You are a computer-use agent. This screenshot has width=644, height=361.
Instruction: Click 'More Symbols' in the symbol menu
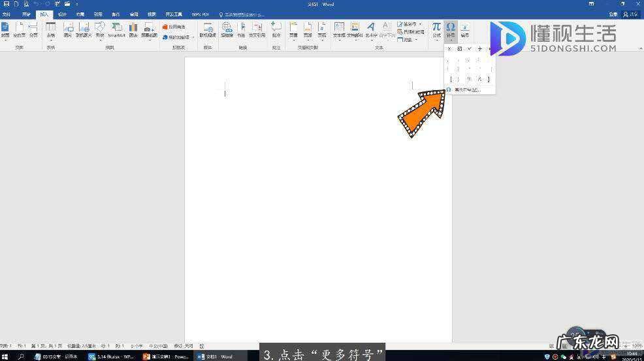pos(466,89)
